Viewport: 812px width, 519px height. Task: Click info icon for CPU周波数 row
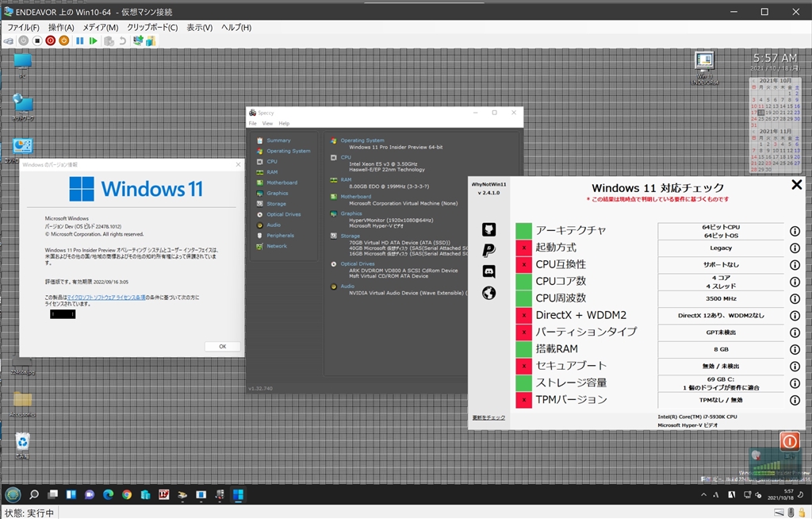pos(795,298)
